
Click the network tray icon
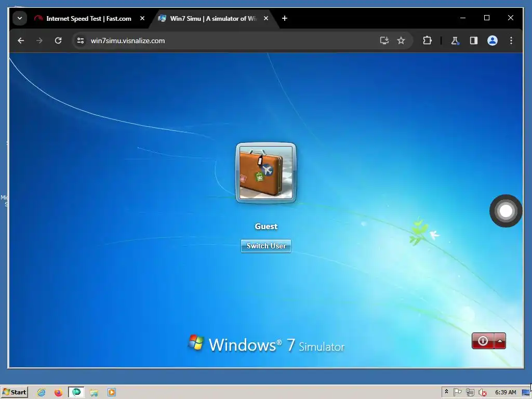[470, 392]
